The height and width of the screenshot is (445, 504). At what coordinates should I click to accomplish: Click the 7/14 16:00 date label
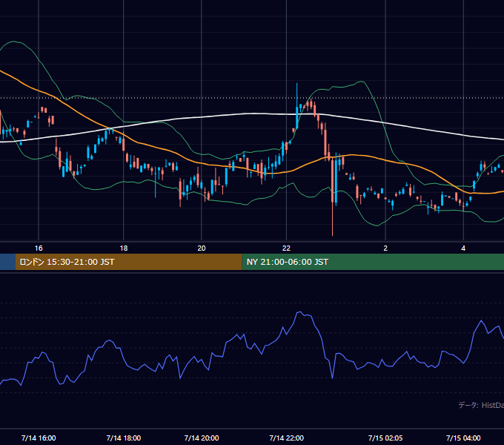(39, 438)
